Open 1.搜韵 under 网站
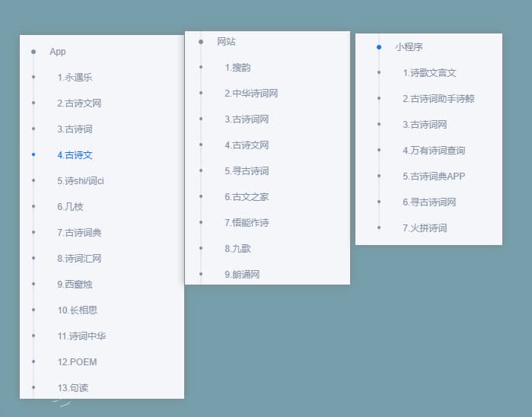 [237, 68]
